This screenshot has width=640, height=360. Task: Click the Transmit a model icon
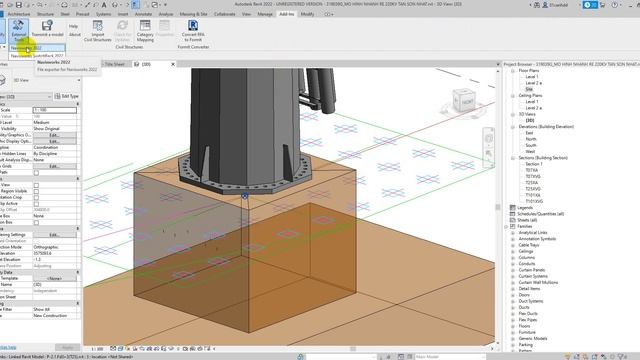pos(47,26)
